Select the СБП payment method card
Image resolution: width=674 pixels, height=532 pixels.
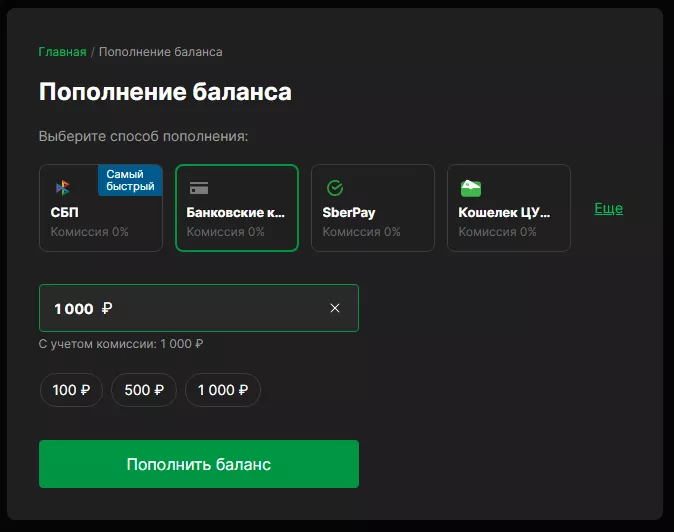101,208
